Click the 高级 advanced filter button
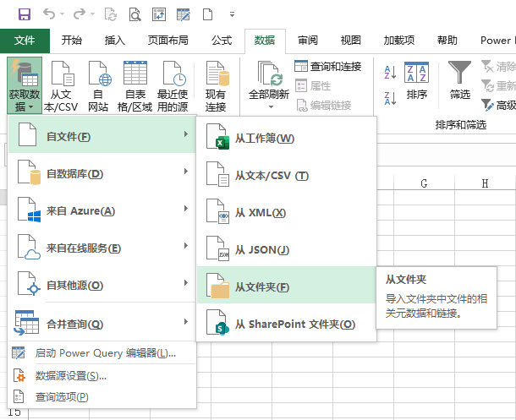516x420 pixels. [x=498, y=106]
